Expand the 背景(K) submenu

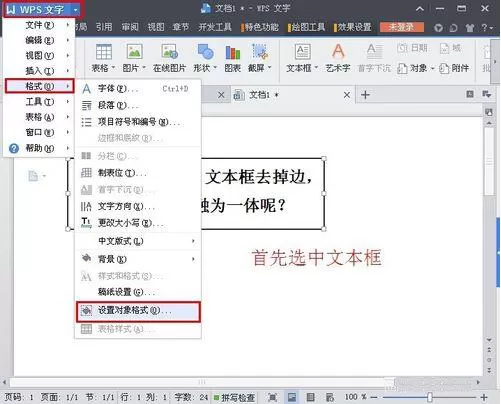[x=138, y=259]
